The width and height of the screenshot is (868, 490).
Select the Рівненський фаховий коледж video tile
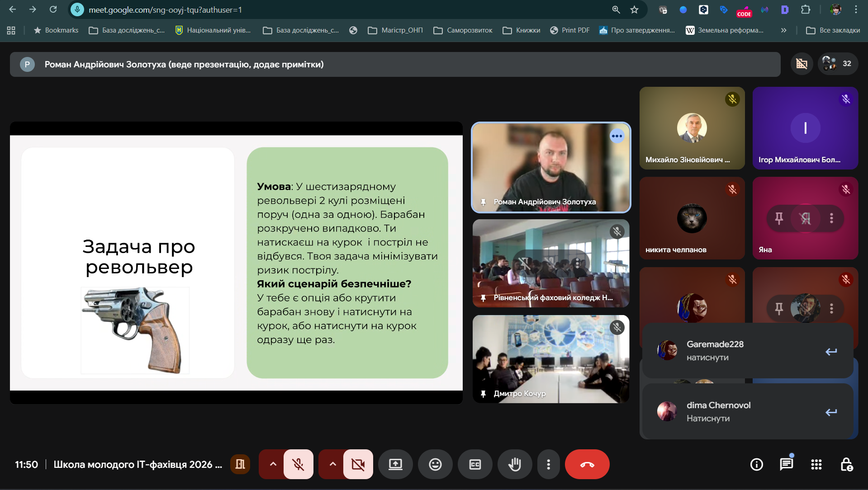pyautogui.click(x=551, y=264)
